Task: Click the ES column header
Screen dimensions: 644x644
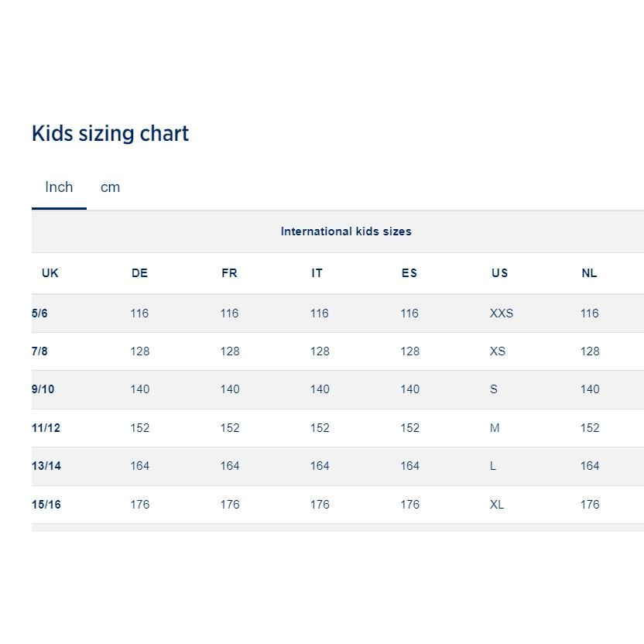Action: coord(409,273)
